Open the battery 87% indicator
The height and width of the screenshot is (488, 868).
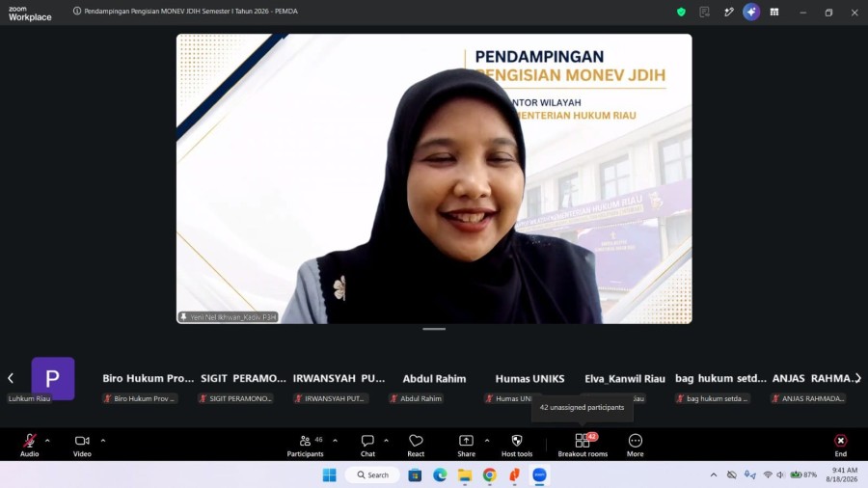(x=803, y=474)
